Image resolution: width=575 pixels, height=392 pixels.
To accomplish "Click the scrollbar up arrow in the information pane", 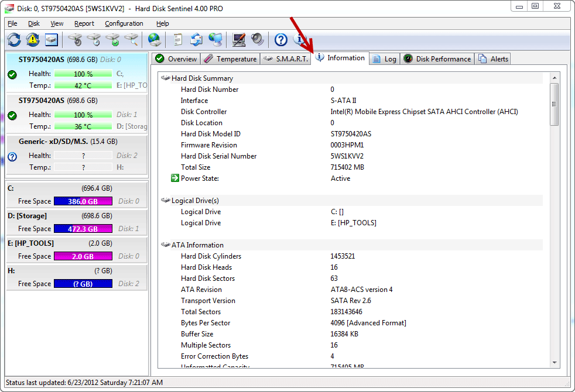I will (555, 78).
